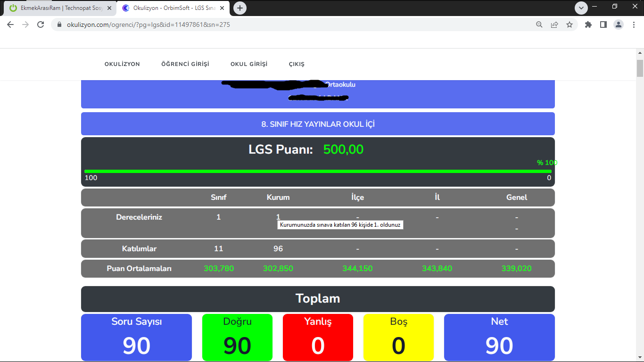
Task: Click the Sınıf rank value 1
Action: 219,217
